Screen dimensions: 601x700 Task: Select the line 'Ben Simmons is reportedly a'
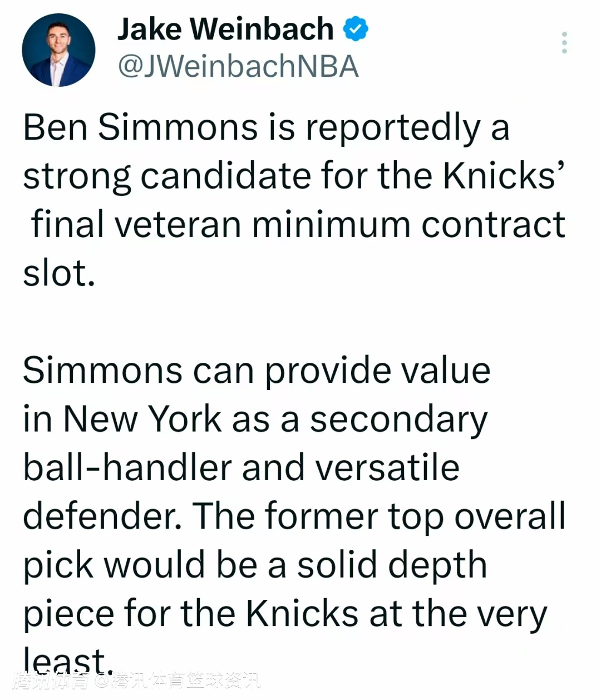point(266,129)
